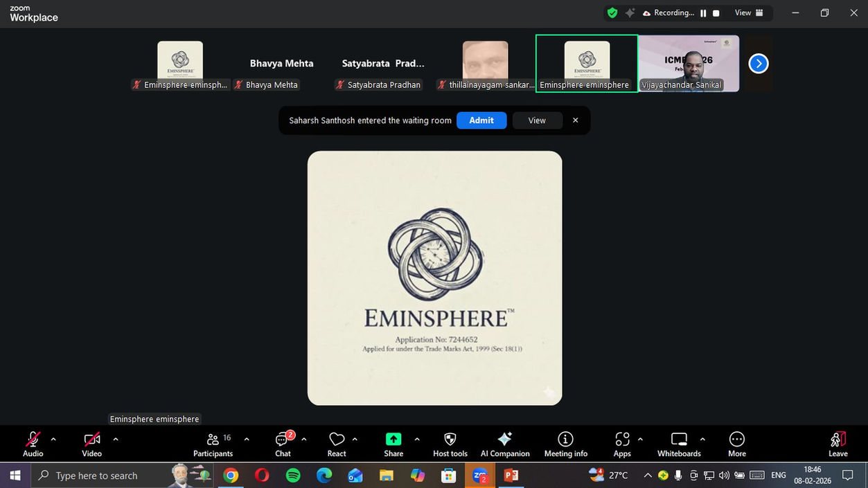Expand chat options chevron next to Chat
868x488 pixels.
click(x=303, y=439)
